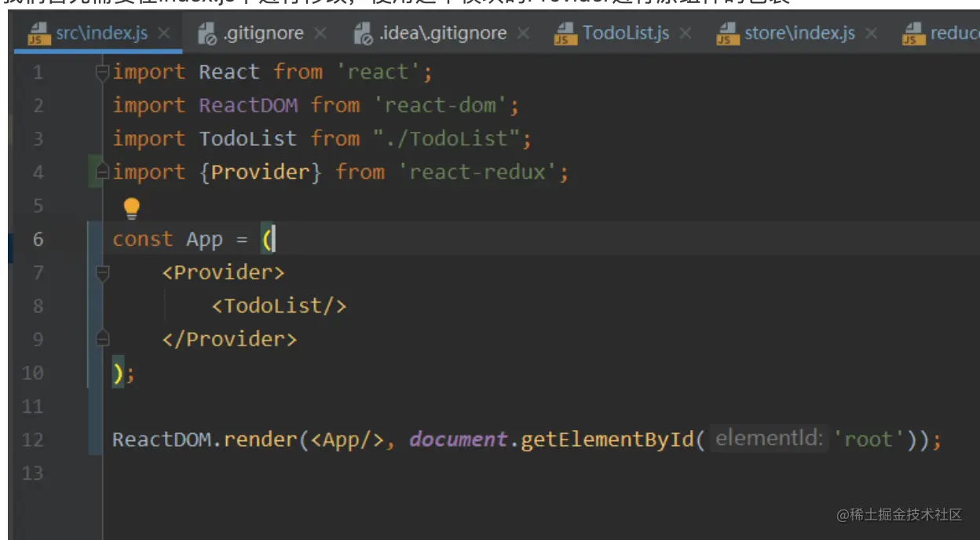This screenshot has width=980, height=540.
Task: Click line number 1 in the gutter
Action: 38,72
